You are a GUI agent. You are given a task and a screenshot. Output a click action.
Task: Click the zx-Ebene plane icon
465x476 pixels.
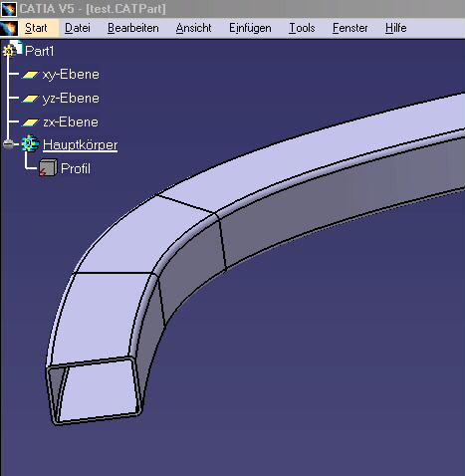[x=30, y=122]
